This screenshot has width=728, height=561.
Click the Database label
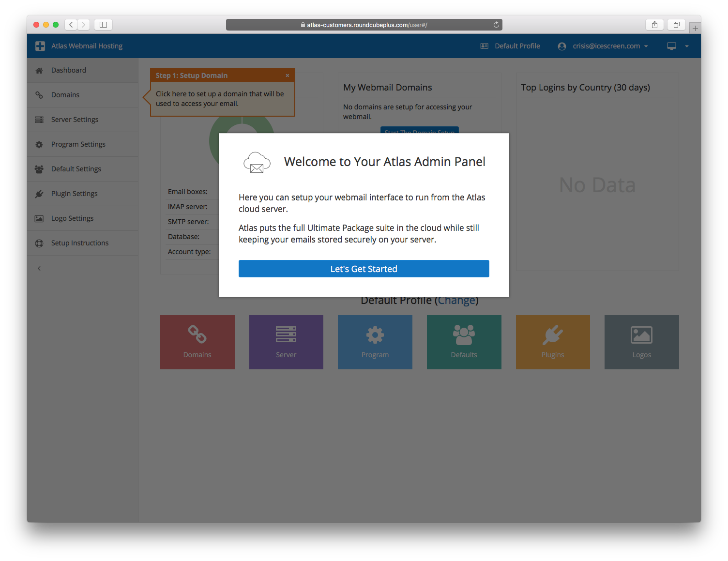183,237
